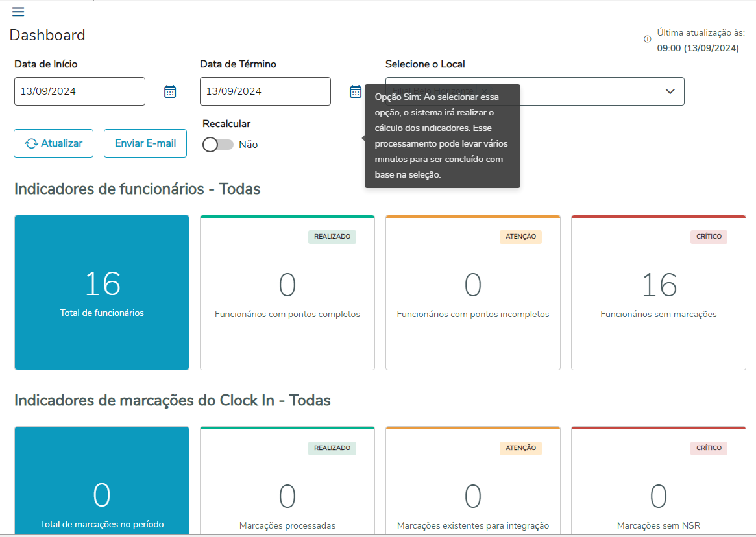
Task: Expand the Selecione o Local dropdown
Action: tap(670, 91)
